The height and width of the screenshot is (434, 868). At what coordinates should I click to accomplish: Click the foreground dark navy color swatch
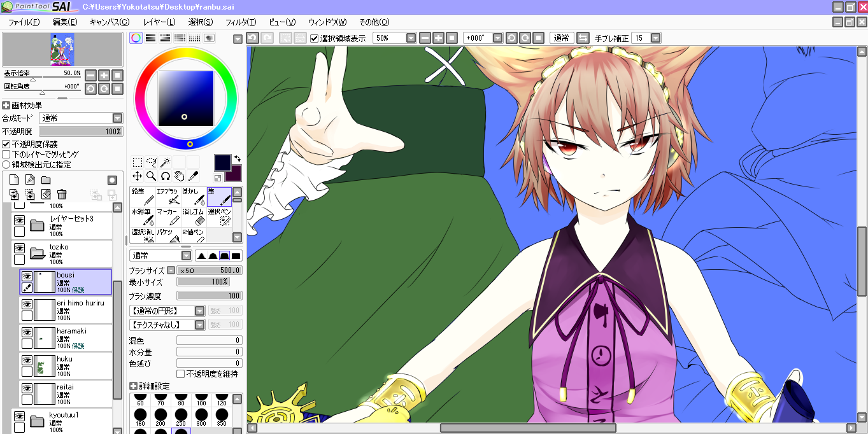(x=222, y=162)
